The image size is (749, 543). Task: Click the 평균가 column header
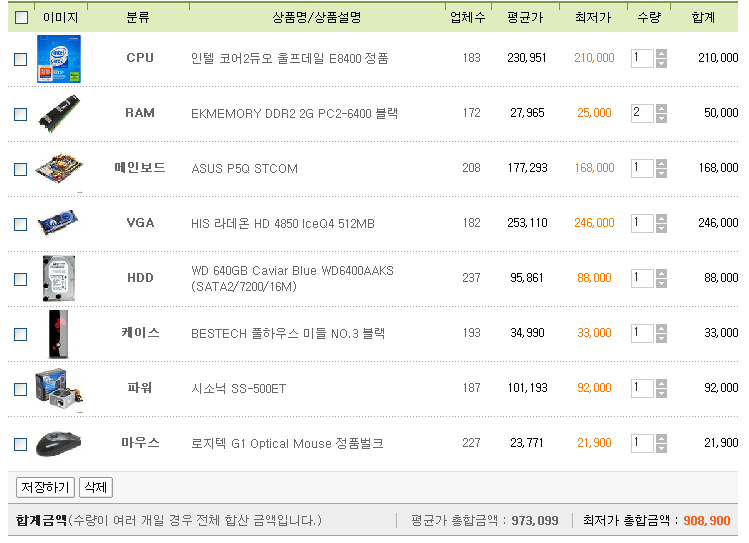pos(525,18)
